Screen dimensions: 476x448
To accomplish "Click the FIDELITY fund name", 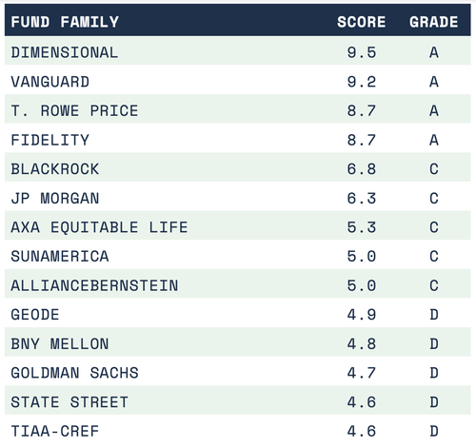I will (x=50, y=140).
